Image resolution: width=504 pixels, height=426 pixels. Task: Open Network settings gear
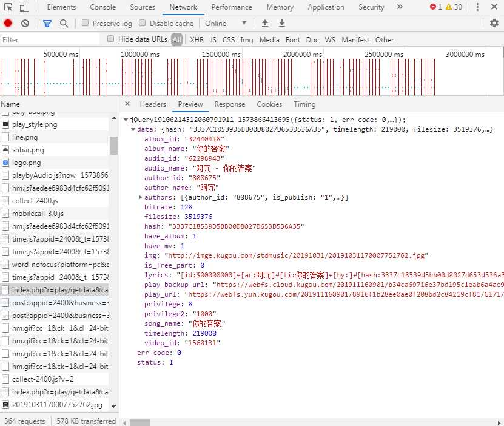(x=494, y=24)
